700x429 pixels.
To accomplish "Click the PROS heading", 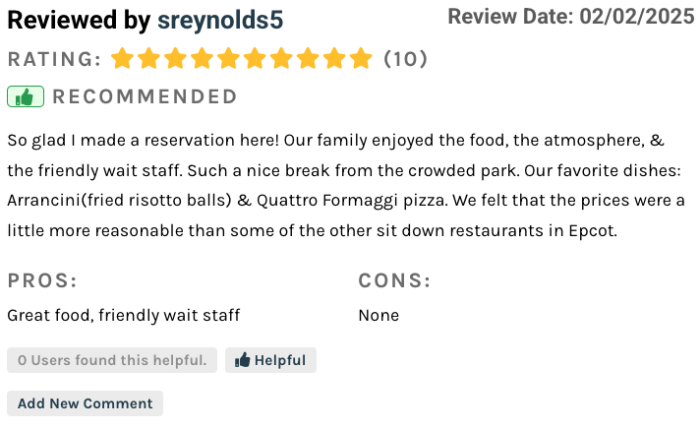I will pyautogui.click(x=42, y=281).
